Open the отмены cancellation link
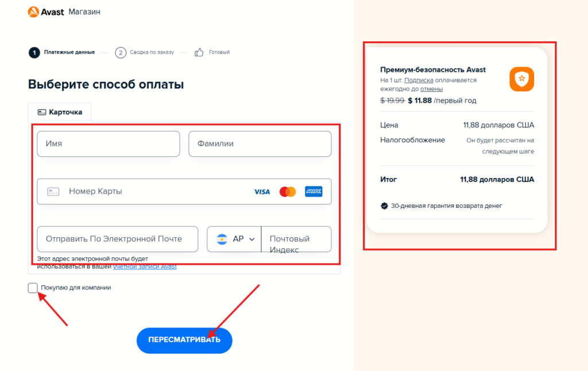 pyautogui.click(x=431, y=89)
